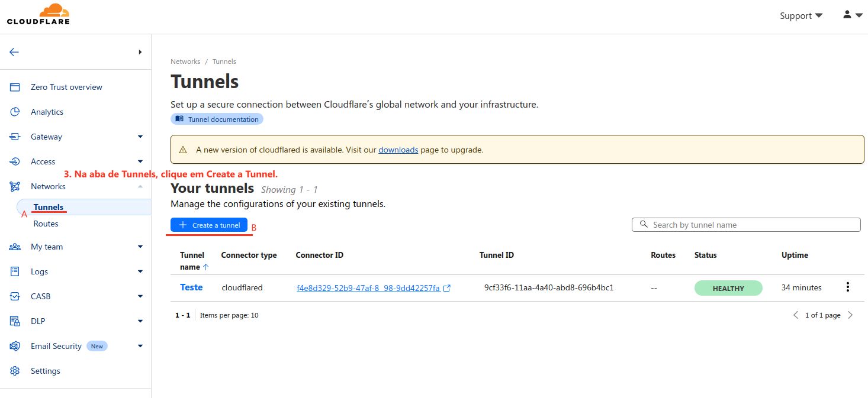The width and height of the screenshot is (868, 398).
Task: Open the Support dropdown
Action: (801, 16)
